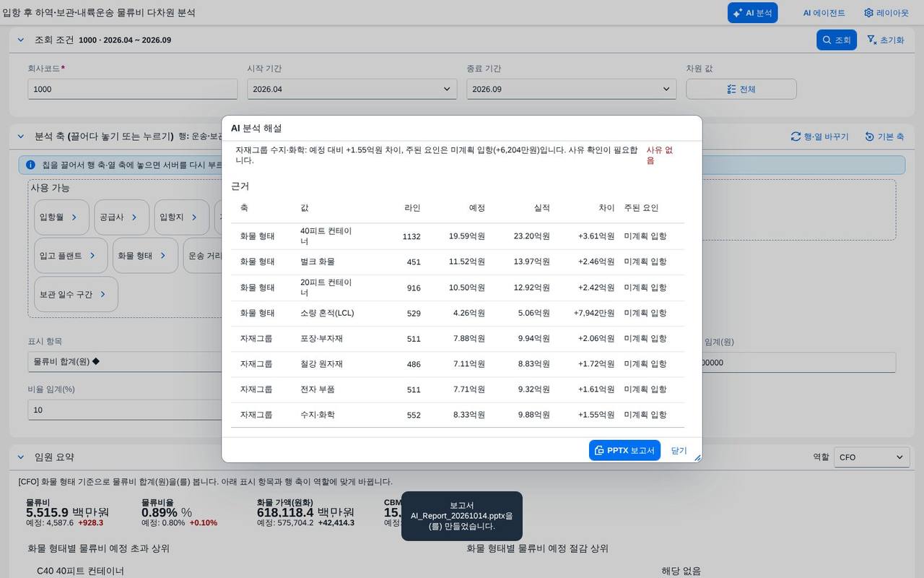Click the 입고 플랜트 chip arrow
The width and height of the screenshot is (924, 578).
click(94, 256)
